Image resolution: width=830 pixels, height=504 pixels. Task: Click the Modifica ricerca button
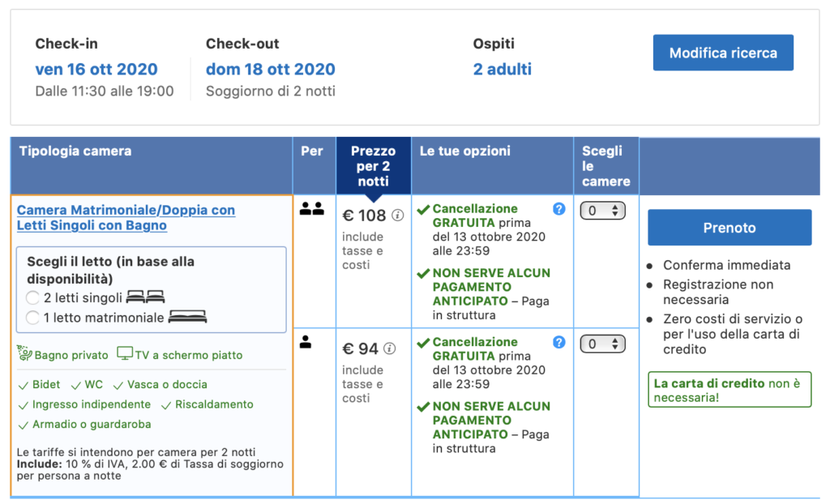[x=723, y=53]
